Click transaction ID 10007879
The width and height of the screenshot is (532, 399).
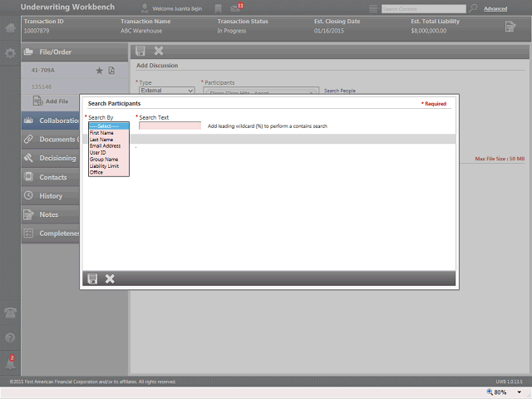(37, 31)
